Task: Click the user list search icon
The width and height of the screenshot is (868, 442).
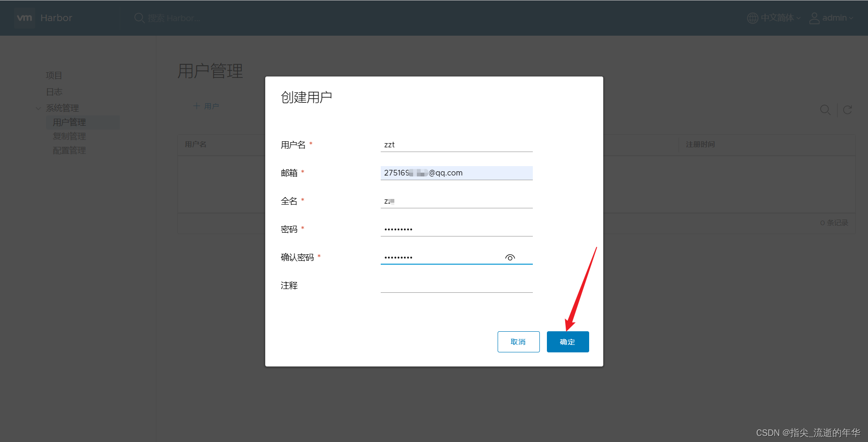Action: point(825,110)
